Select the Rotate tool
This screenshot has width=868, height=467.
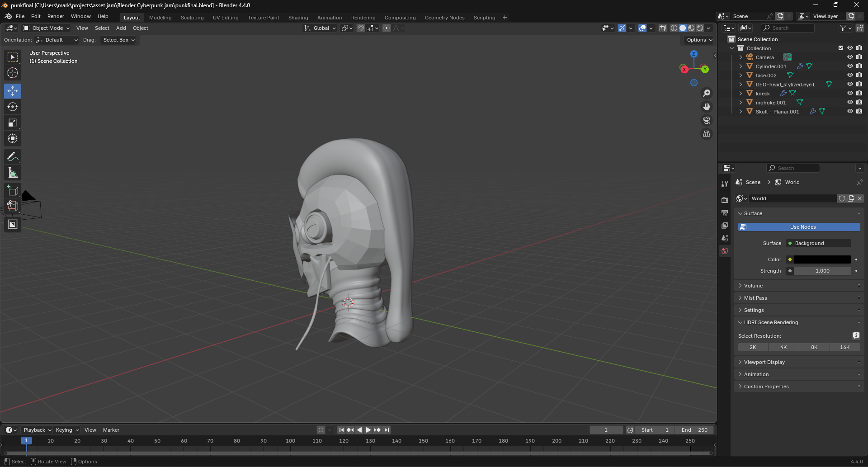[13, 107]
